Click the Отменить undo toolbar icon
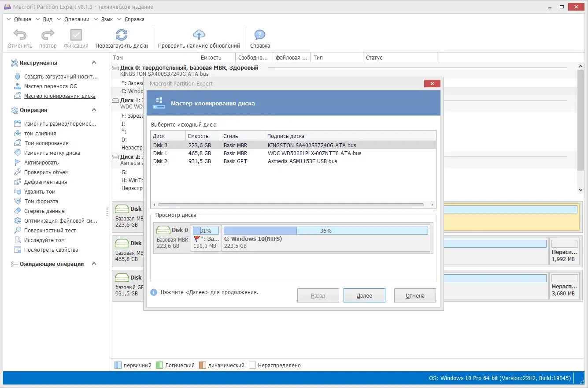The image size is (588, 388). [20, 35]
